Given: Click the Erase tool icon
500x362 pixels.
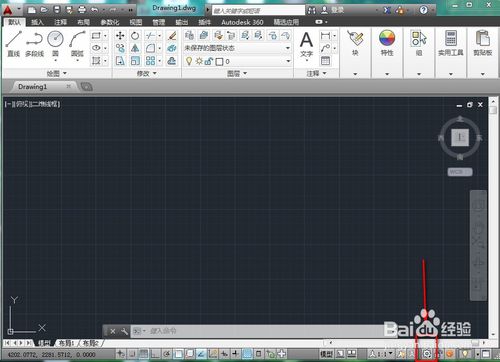Looking at the screenshot, I should point(172,36).
